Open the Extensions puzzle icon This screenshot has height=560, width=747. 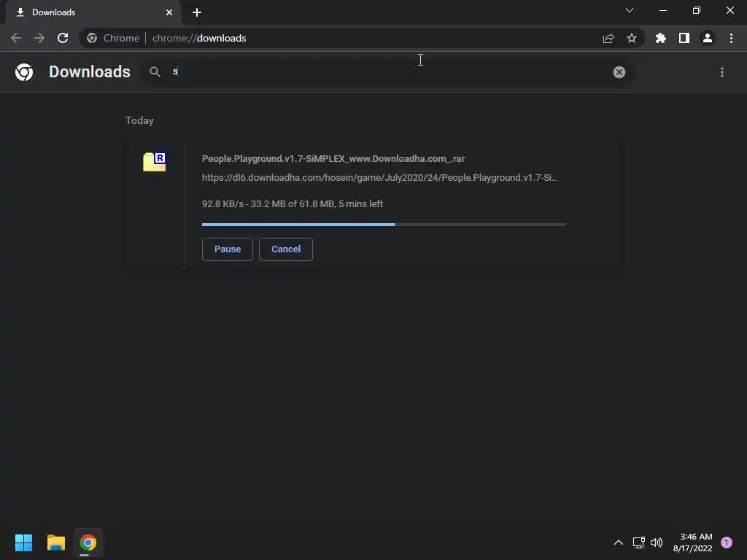(661, 38)
